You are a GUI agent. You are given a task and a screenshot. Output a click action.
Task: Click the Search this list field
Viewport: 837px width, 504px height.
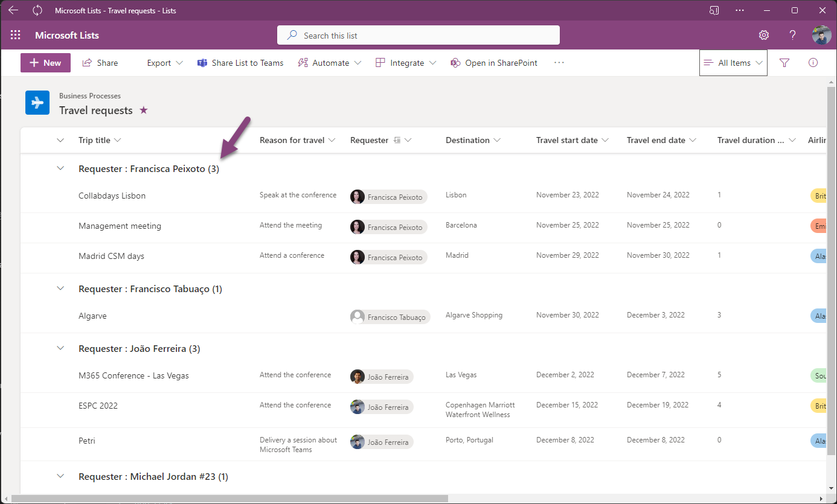tap(418, 35)
